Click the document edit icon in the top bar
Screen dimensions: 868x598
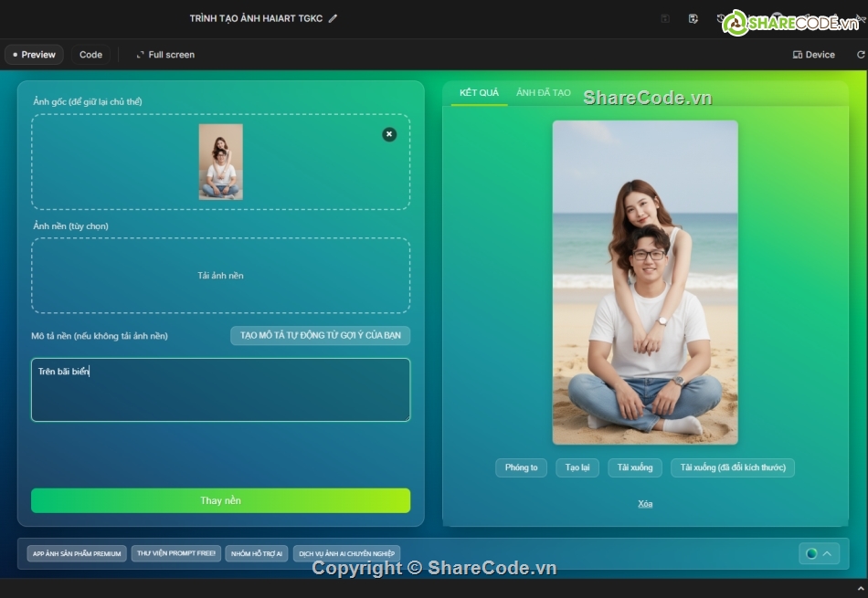tap(693, 18)
